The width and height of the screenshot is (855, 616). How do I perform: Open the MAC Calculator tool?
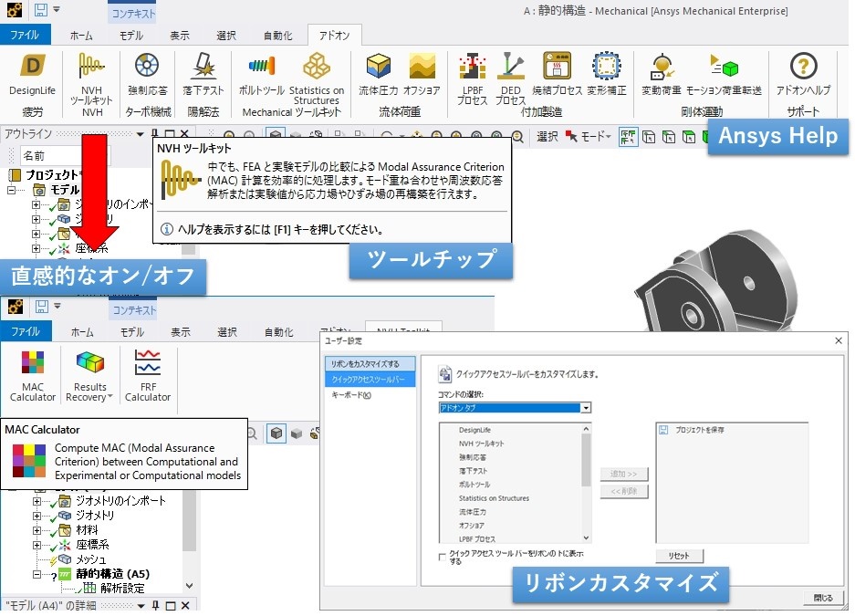coord(33,376)
